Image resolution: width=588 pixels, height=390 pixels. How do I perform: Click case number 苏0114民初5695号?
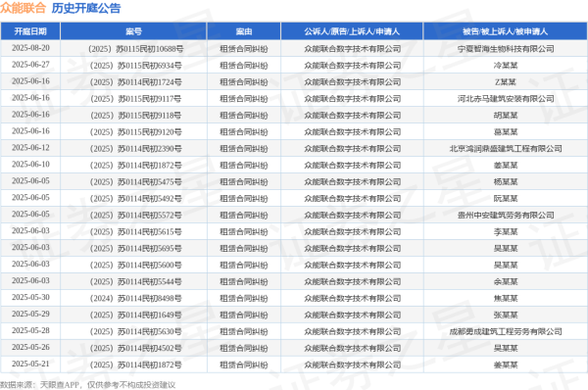click(136, 249)
